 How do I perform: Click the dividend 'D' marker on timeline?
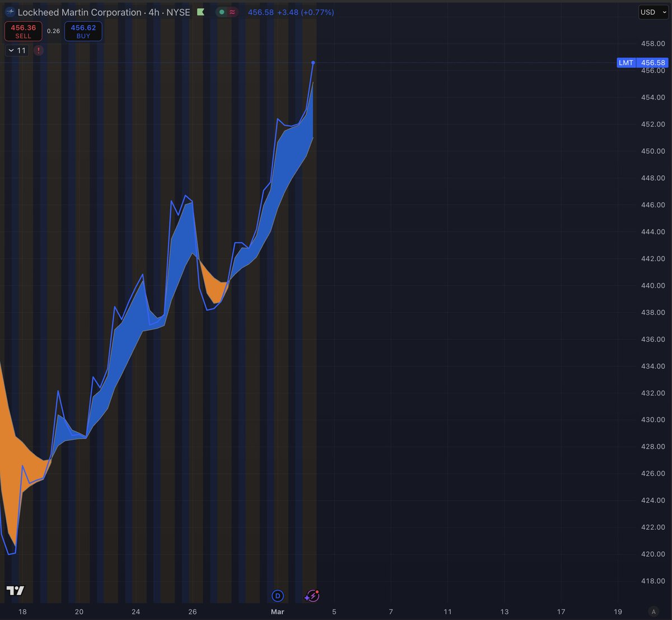coord(278,596)
